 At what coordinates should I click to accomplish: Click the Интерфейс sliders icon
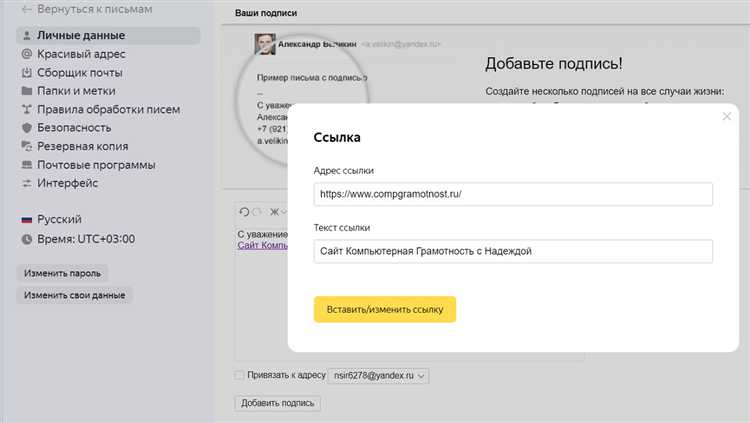point(27,183)
